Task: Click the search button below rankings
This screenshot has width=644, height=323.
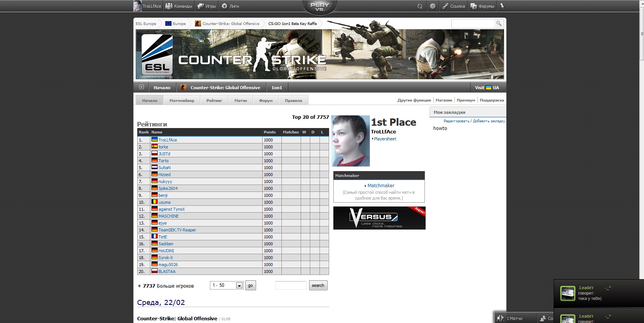Action: coord(318,285)
